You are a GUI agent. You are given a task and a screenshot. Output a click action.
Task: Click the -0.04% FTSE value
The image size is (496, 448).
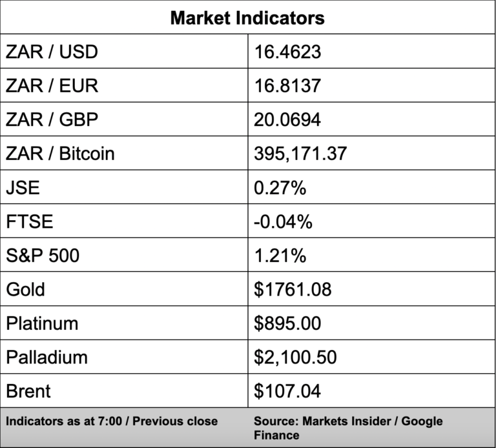click(x=283, y=222)
